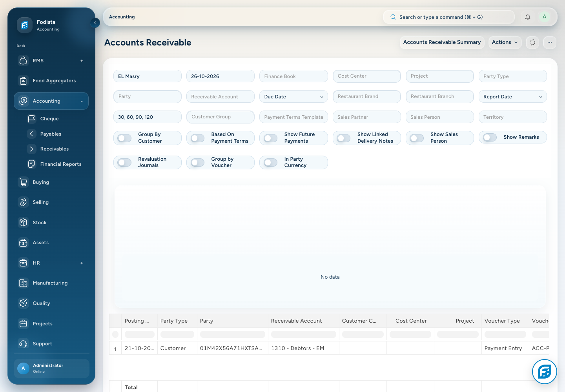Open the Support headset icon

coord(24,344)
